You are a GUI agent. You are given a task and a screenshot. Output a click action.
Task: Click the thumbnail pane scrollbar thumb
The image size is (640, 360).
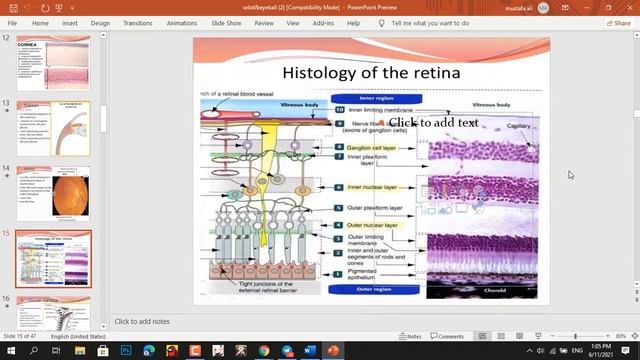click(103, 119)
